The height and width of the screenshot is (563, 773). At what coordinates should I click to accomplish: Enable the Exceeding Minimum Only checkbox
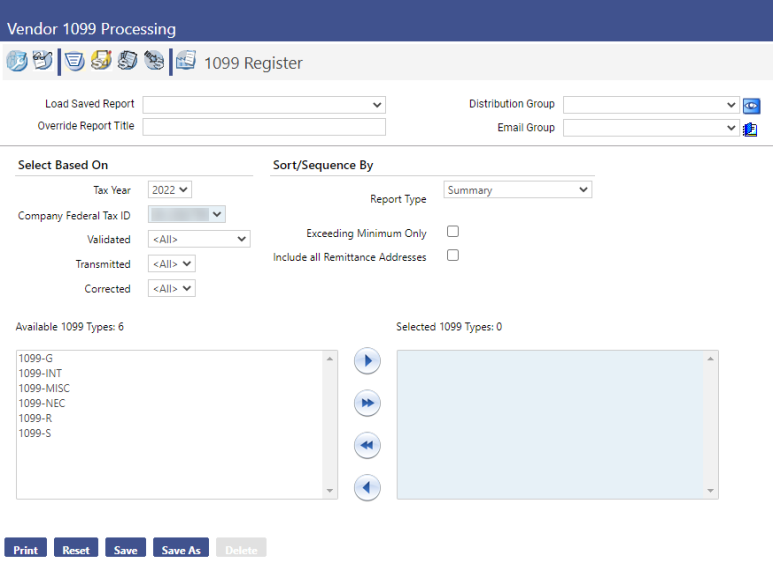(453, 232)
